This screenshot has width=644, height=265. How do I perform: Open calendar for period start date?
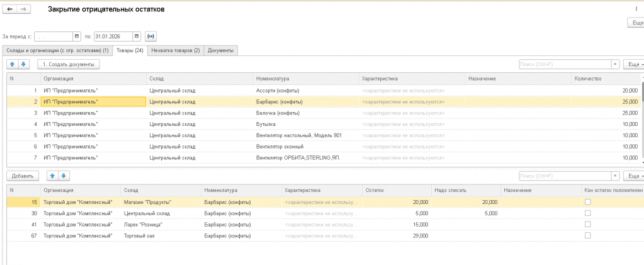click(x=77, y=36)
